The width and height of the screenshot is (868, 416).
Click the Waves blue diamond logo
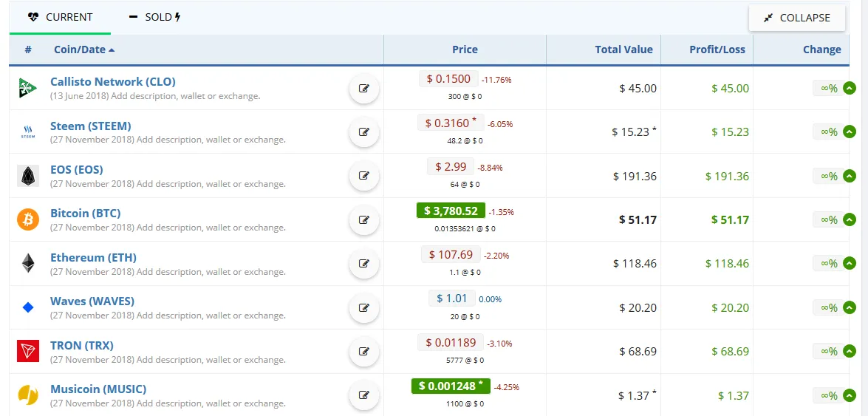click(27, 307)
